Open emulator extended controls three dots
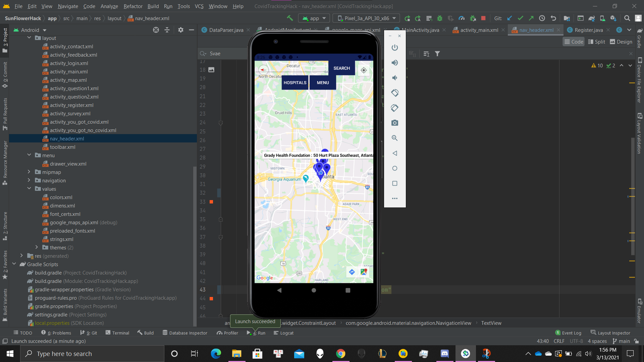This screenshot has height=362, width=644. click(x=395, y=198)
